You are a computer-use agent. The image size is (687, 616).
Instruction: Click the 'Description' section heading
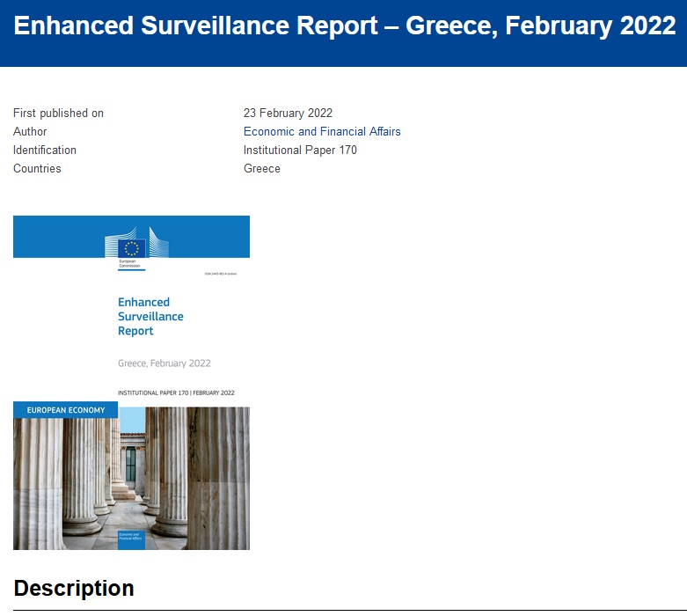(74, 588)
